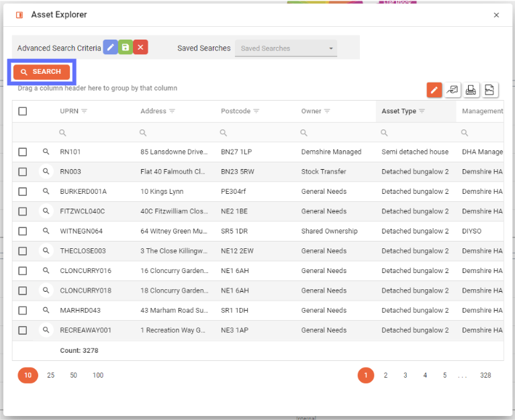The width and height of the screenshot is (515, 420).
Task: Click the orange pencil edit icon above grid
Action: (434, 90)
